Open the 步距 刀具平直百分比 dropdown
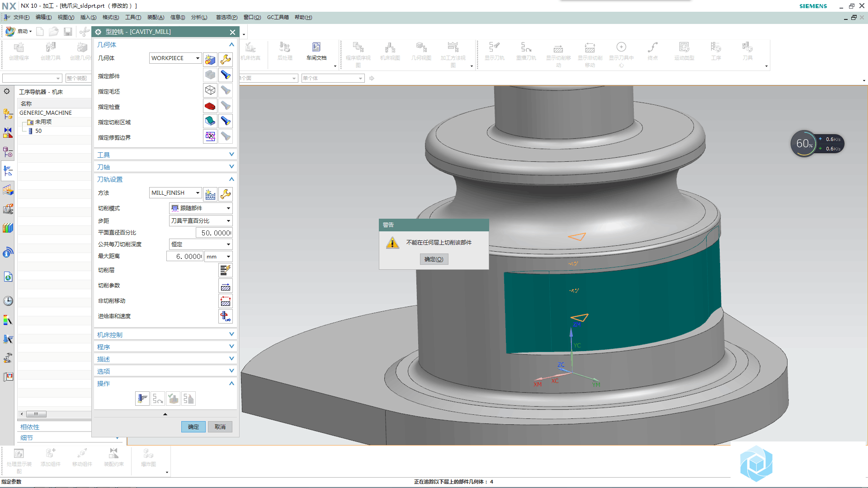 pos(201,221)
